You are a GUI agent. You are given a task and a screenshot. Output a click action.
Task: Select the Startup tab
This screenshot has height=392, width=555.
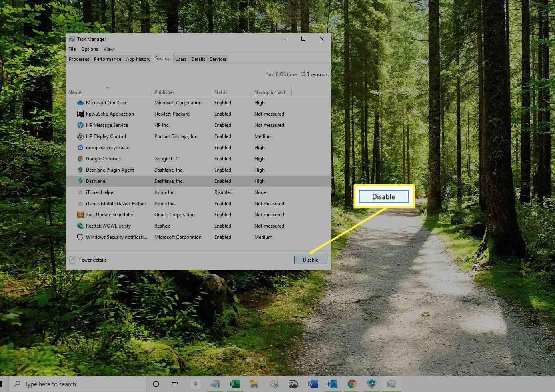coord(162,58)
